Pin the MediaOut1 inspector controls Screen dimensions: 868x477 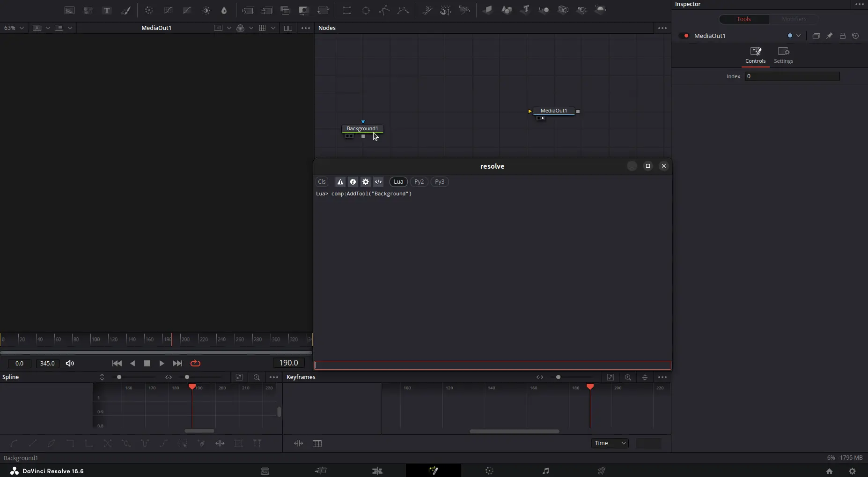point(829,36)
